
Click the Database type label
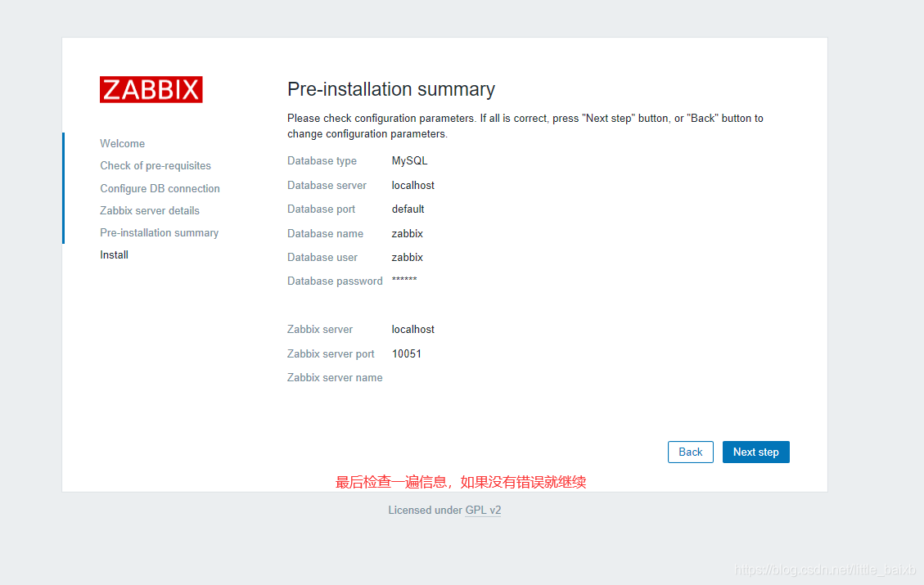pyautogui.click(x=322, y=161)
